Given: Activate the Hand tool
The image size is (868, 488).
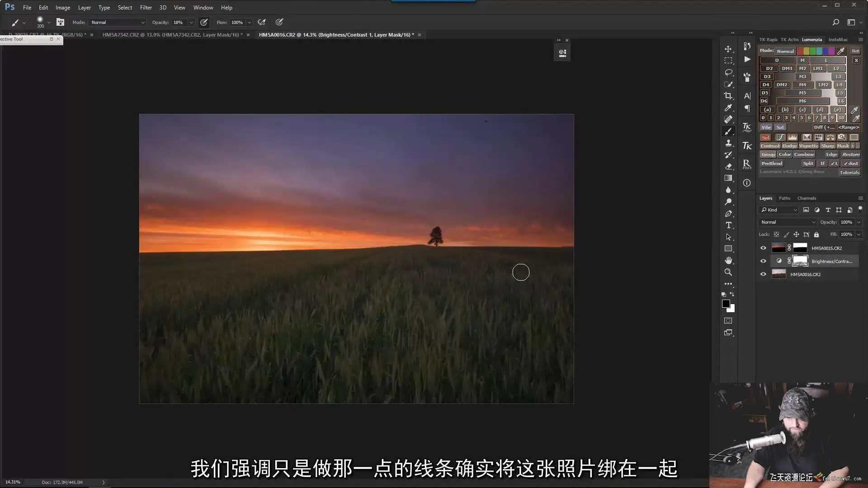Looking at the screenshot, I should (x=728, y=260).
